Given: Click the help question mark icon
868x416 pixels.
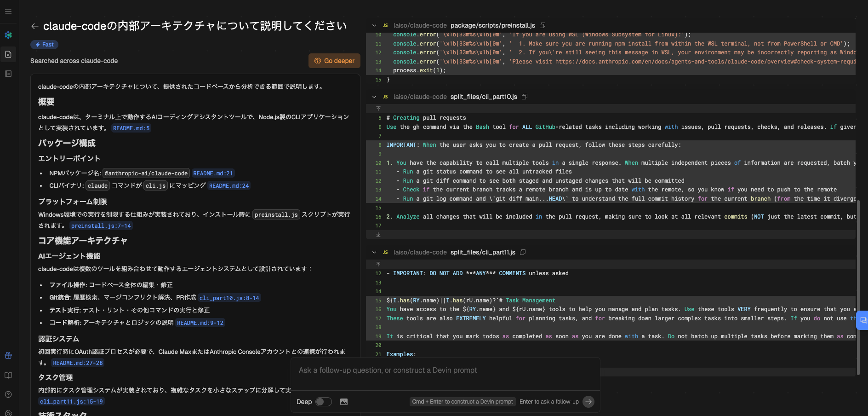Looking at the screenshot, I should 8,394.
